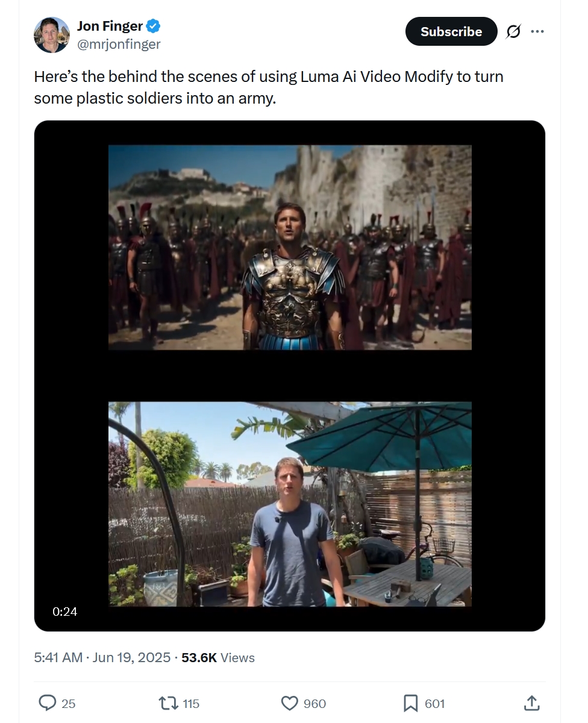Visit the @mrjonfinger handle link
Image resolution: width=588 pixels, height=723 pixels.
[119, 44]
